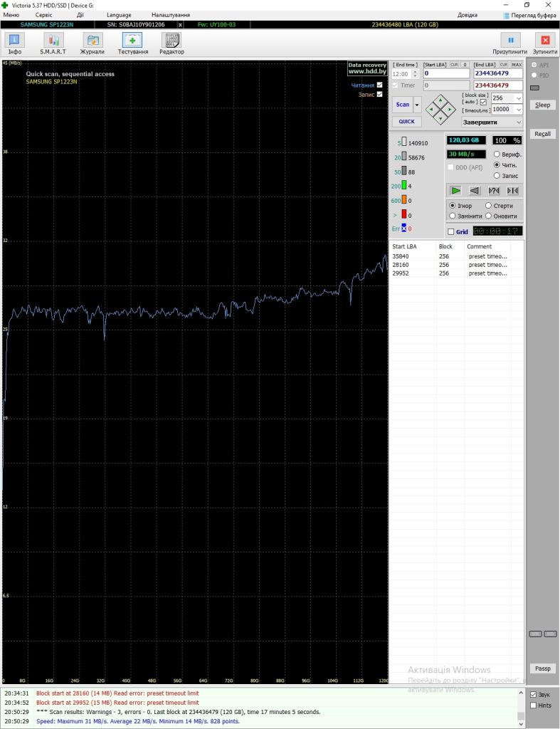Toggle the Запис graph checkbox
The height and width of the screenshot is (729, 560).
pos(380,95)
